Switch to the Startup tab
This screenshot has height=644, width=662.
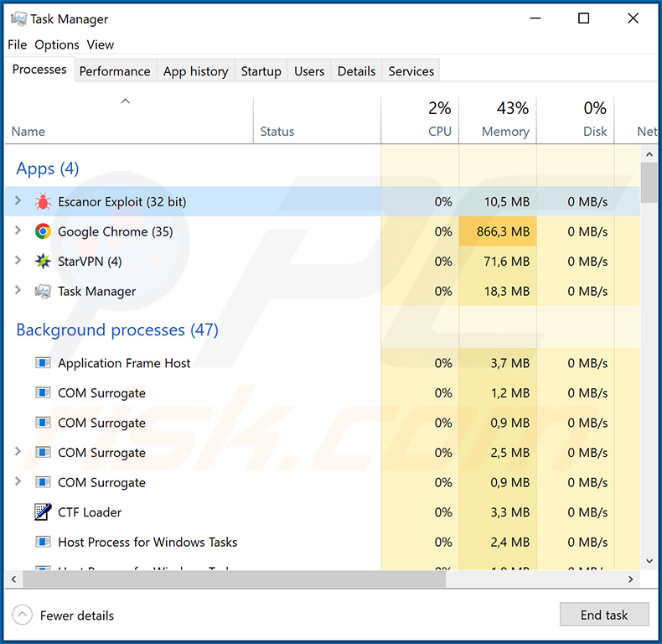(261, 71)
